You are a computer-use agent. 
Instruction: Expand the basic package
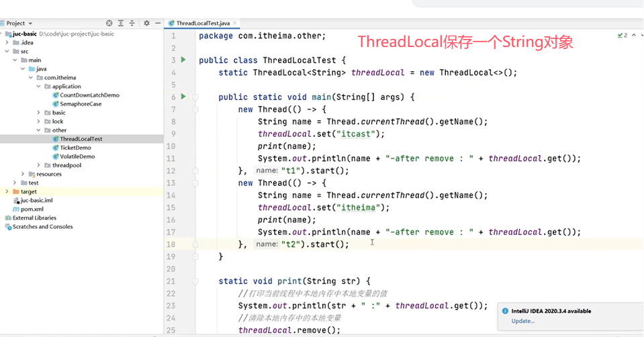pos(38,113)
